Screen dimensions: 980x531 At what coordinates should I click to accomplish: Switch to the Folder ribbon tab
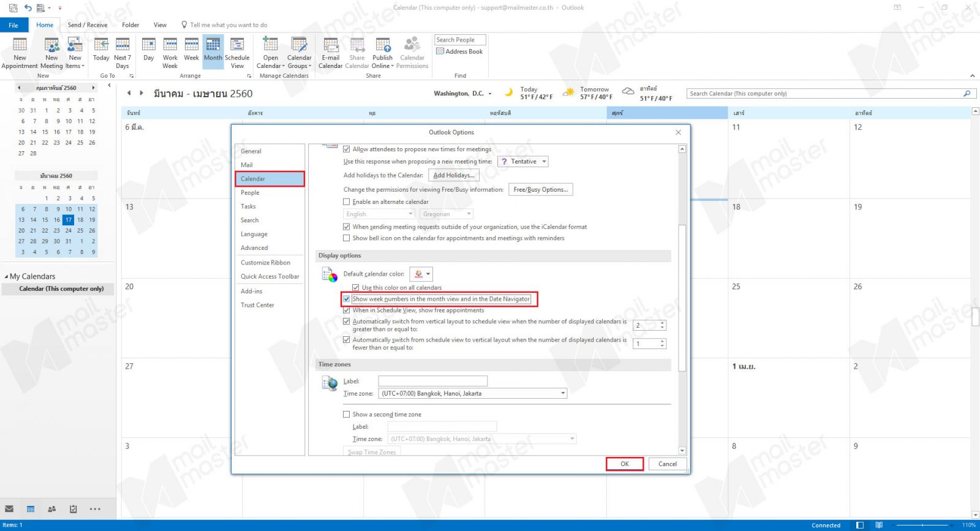[x=130, y=25]
